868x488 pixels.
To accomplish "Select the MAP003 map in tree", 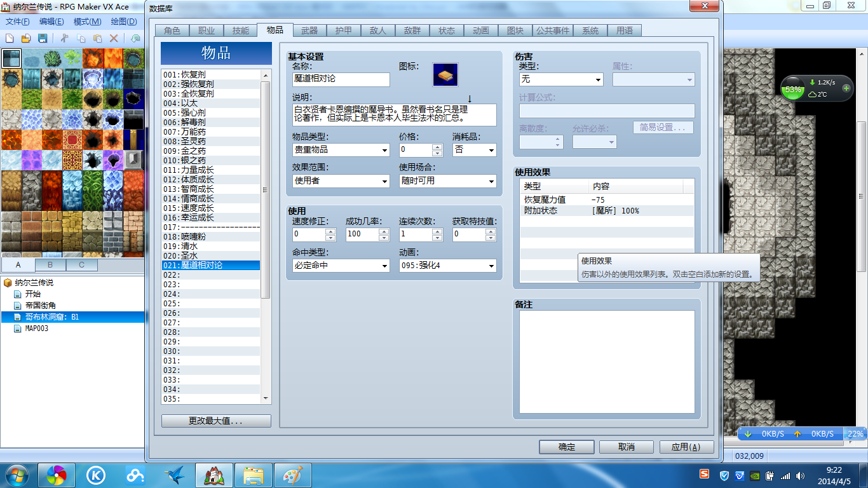I will pos(37,329).
